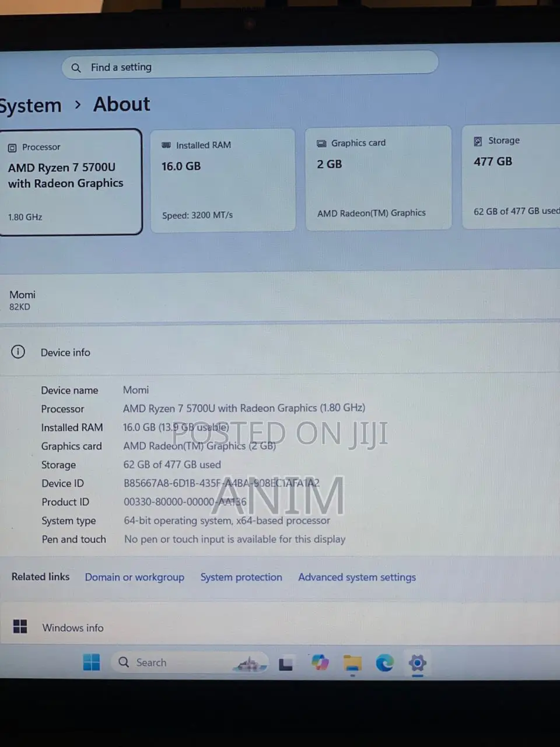Viewport: 560px width, 747px height.
Task: Open the Windows Start menu
Action: 92,662
